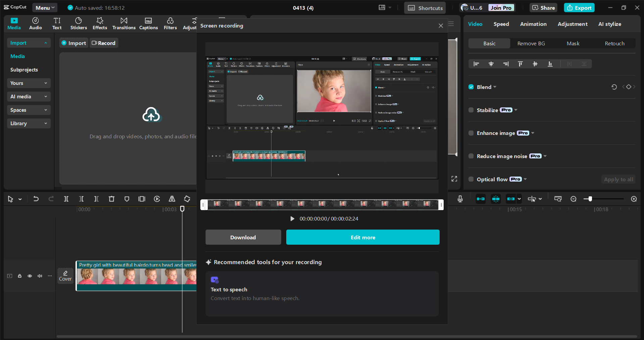Select the Remove BG tab

(x=531, y=44)
